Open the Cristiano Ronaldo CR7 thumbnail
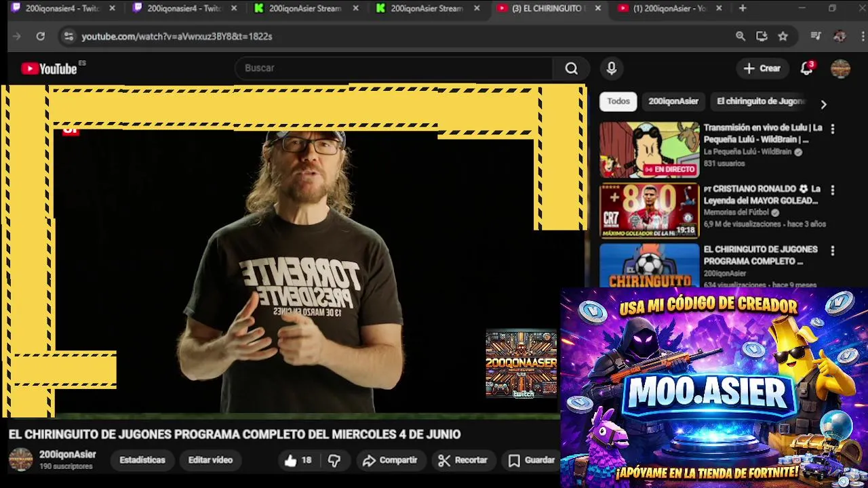Image resolution: width=868 pixels, height=488 pixels. pyautogui.click(x=649, y=211)
